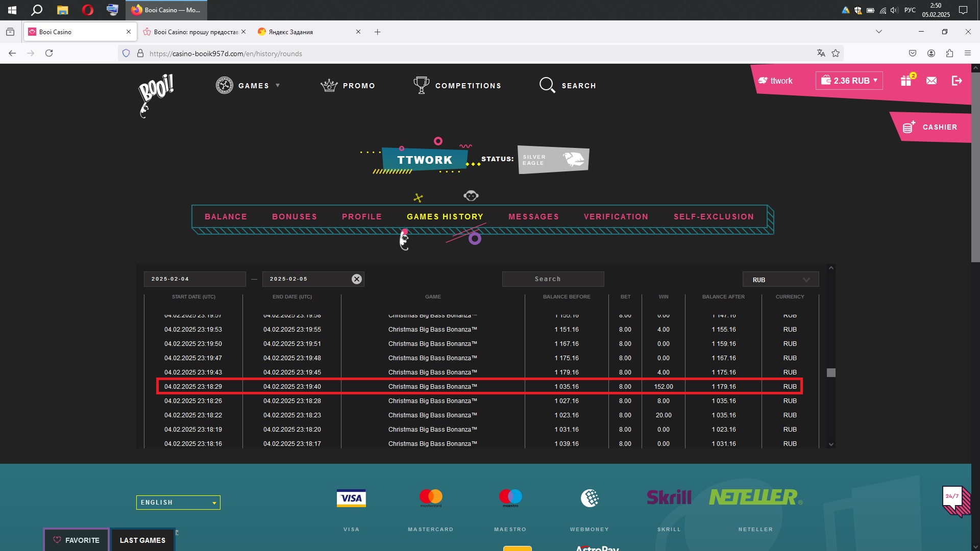Click the address bar URL

pos(226,54)
